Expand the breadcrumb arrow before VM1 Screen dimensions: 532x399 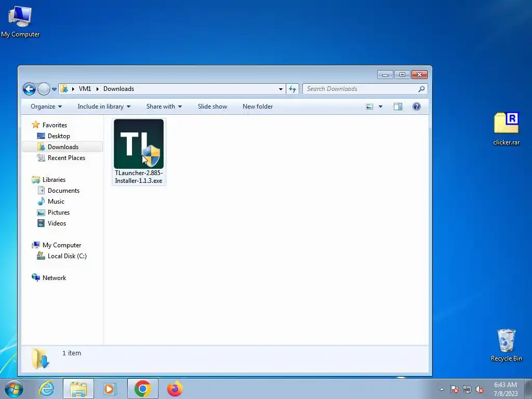73,89
